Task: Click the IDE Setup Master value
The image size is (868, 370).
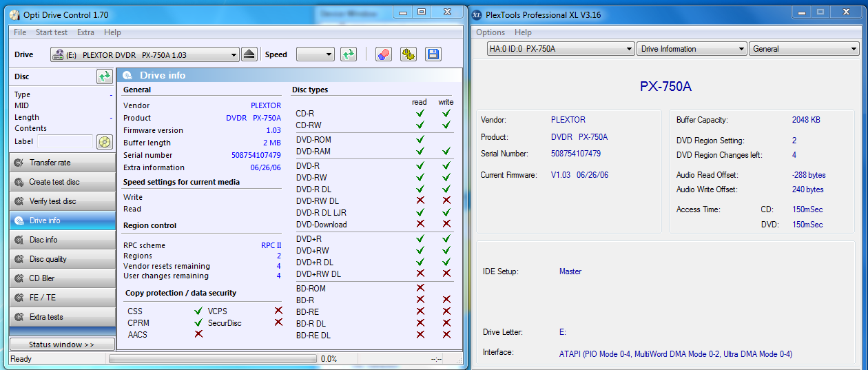Action: 570,271
